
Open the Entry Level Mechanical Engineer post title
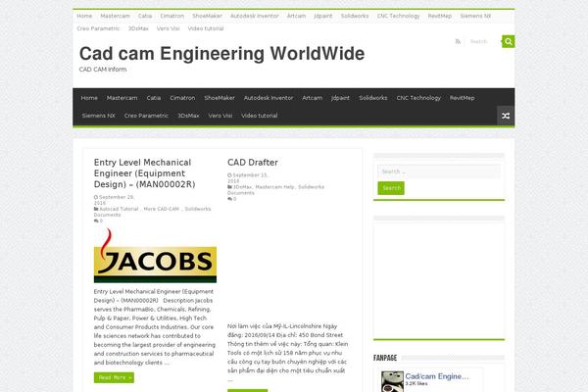[144, 173]
